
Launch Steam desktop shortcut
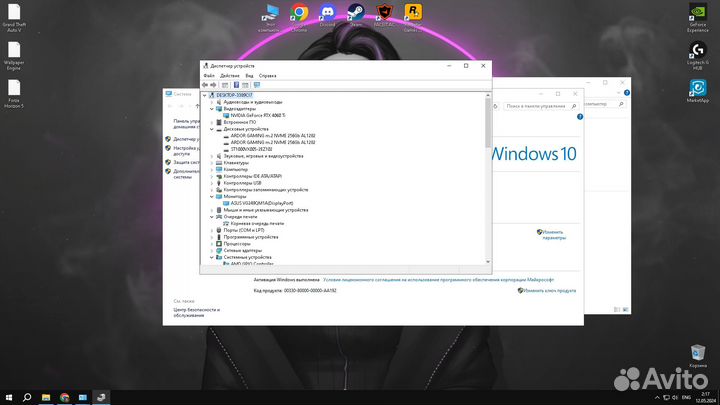[356, 15]
